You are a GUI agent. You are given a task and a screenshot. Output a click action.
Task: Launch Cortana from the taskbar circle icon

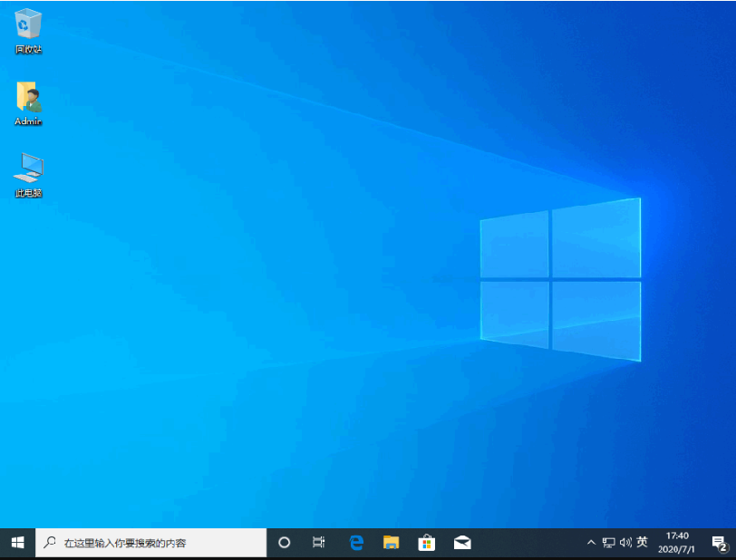click(x=284, y=543)
